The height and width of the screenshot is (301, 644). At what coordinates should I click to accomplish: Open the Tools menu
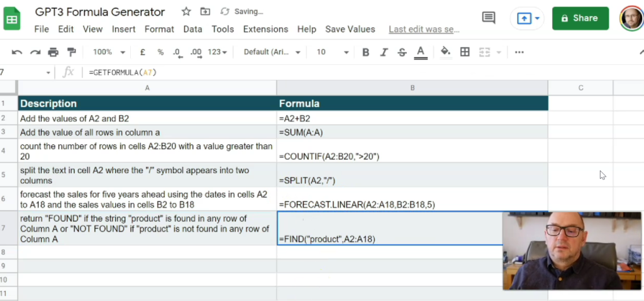pyautogui.click(x=223, y=29)
